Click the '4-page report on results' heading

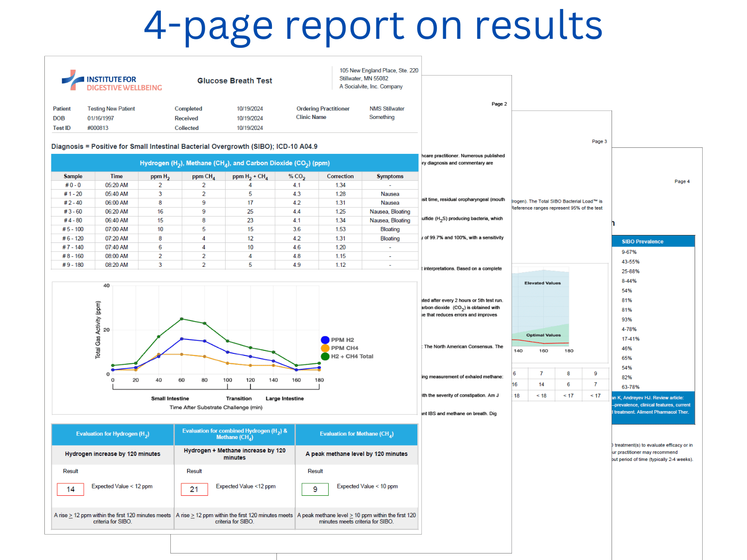[373, 26]
